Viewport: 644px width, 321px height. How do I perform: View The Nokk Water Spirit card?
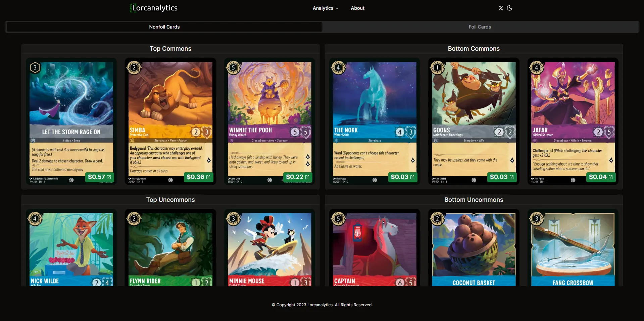point(375,122)
